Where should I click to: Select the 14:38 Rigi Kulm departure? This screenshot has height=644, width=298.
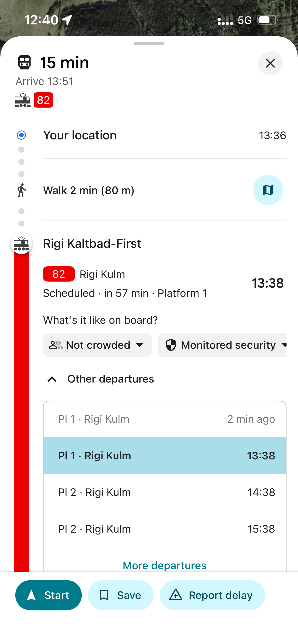(x=165, y=492)
